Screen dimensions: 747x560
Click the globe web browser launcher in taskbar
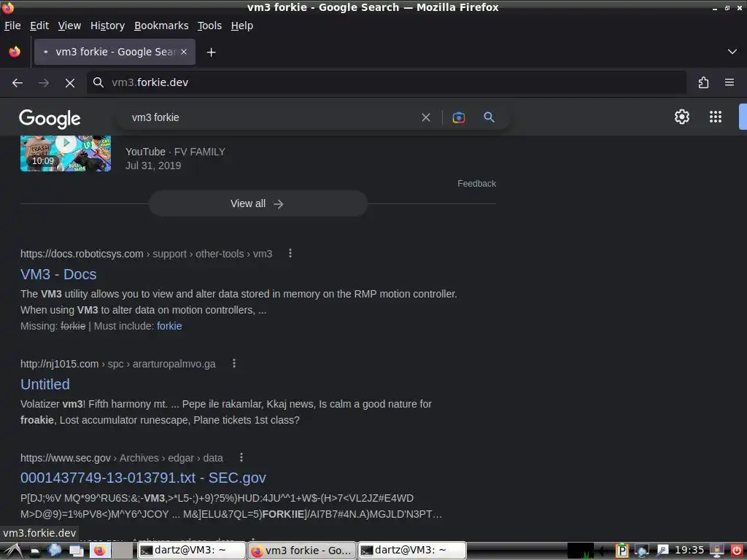coord(54,551)
